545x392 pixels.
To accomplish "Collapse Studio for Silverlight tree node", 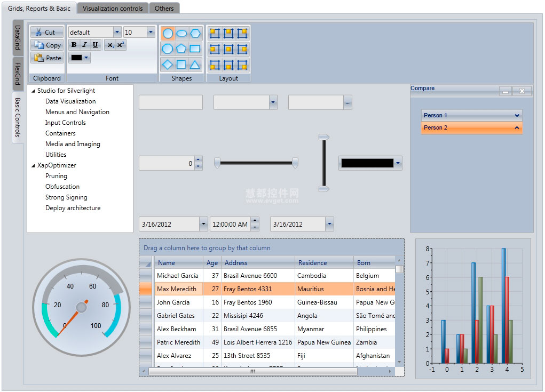I will tap(34, 91).
